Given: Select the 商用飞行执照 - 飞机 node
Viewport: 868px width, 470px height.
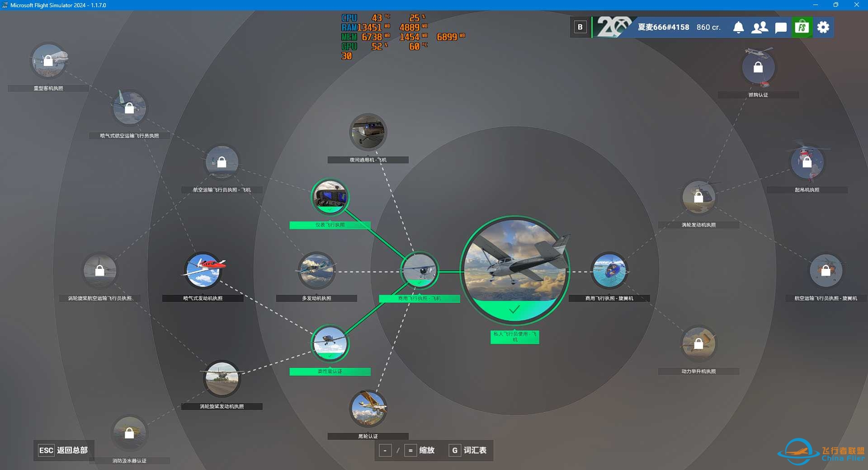Looking at the screenshot, I should coord(420,271).
